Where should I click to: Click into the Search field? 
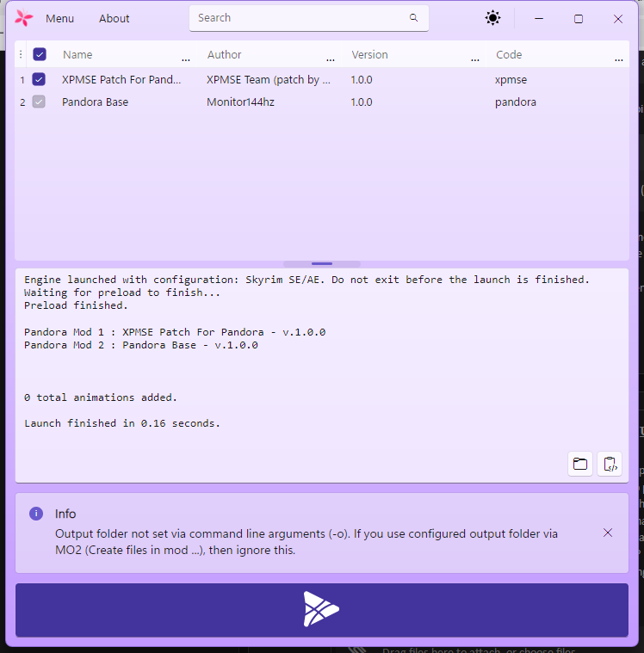click(x=308, y=18)
